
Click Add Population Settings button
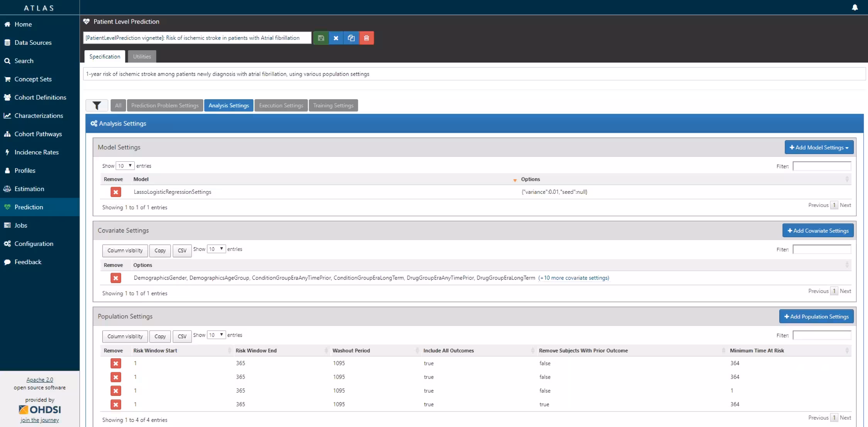pyautogui.click(x=816, y=317)
